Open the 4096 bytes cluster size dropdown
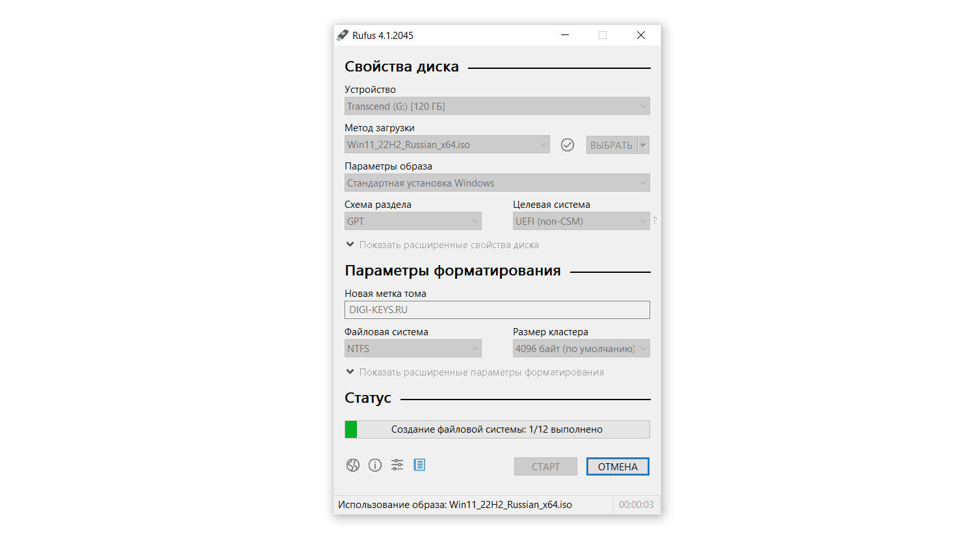This screenshot has width=957, height=560. click(x=581, y=349)
